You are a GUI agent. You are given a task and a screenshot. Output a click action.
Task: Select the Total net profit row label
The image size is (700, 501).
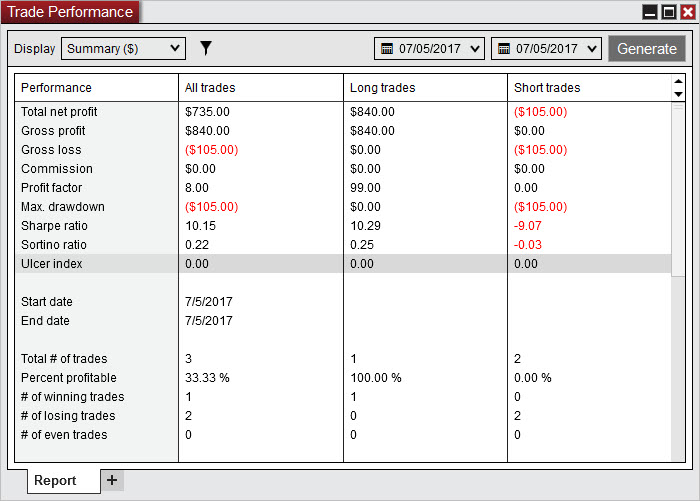pyautogui.click(x=59, y=112)
